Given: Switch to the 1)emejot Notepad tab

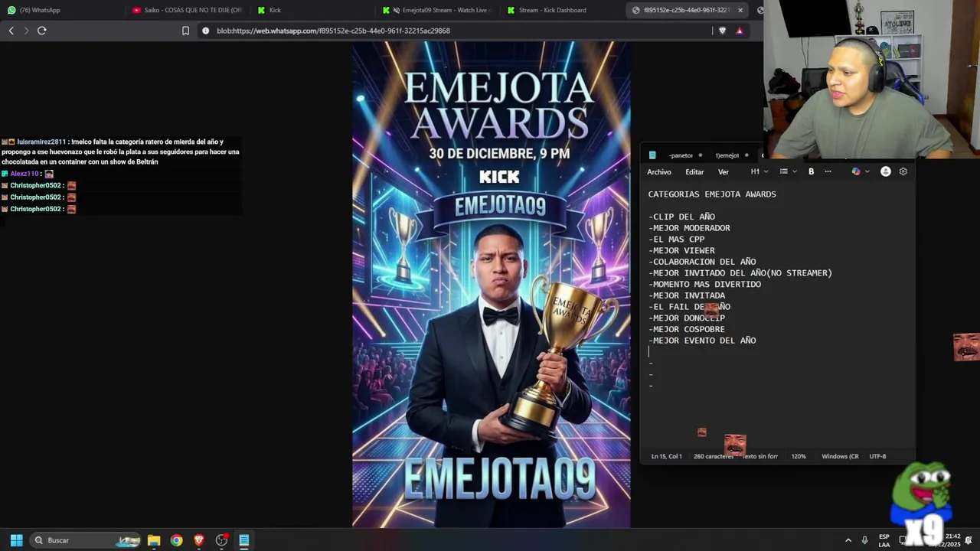Looking at the screenshot, I should (x=730, y=155).
